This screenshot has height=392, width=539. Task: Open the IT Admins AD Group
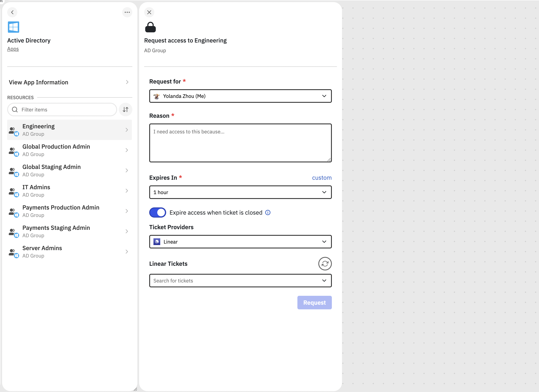click(69, 191)
